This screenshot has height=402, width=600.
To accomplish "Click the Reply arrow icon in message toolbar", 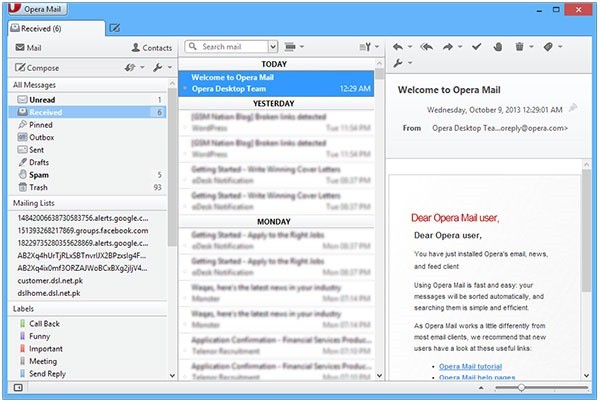I will click(398, 47).
